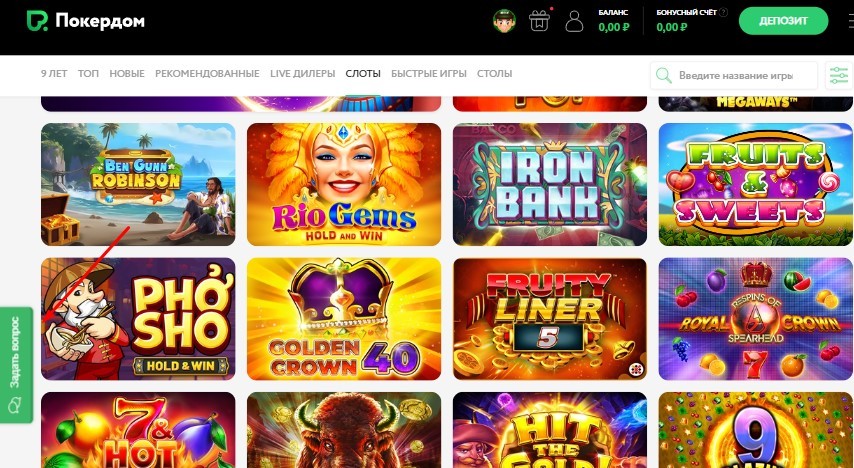Go to the Топ category
Screen dimensions: 854x468
click(88, 74)
